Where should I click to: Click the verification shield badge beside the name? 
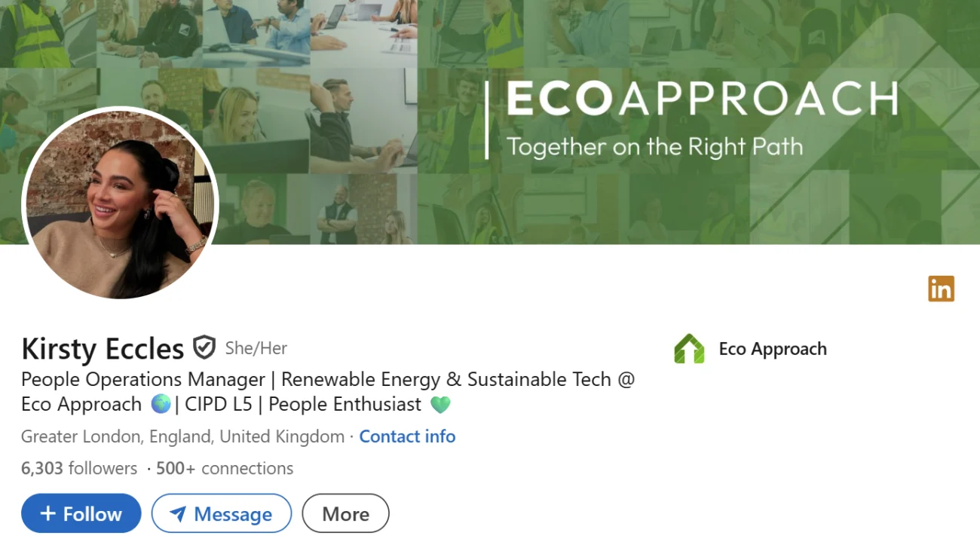204,347
